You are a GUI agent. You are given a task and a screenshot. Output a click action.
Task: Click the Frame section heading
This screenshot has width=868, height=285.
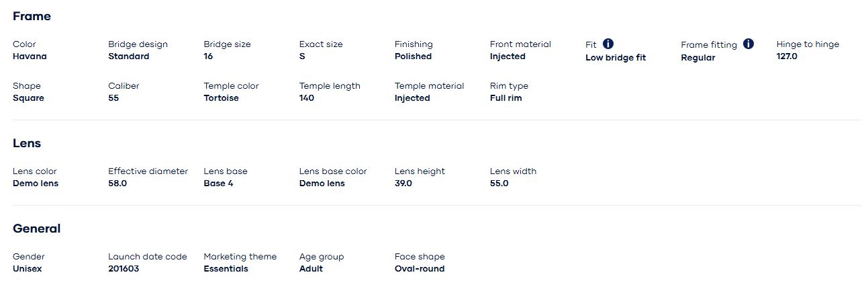32,16
